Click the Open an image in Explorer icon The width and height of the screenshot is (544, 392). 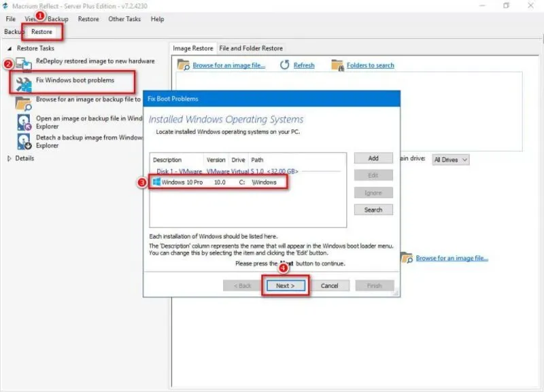point(24,122)
